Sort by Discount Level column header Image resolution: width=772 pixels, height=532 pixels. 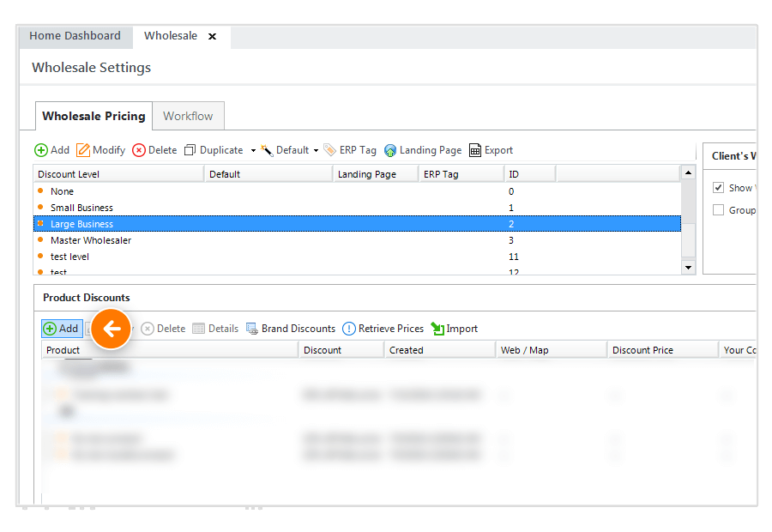coord(118,174)
